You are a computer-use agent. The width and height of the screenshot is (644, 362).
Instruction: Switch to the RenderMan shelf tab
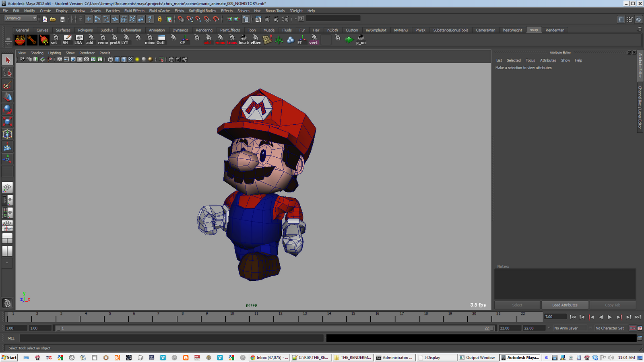tap(555, 30)
